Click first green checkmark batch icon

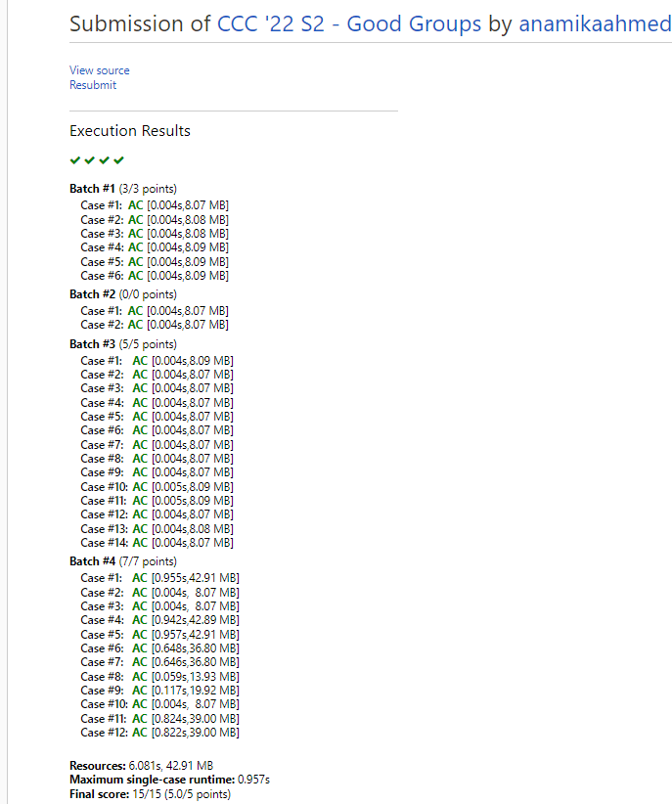pos(75,160)
